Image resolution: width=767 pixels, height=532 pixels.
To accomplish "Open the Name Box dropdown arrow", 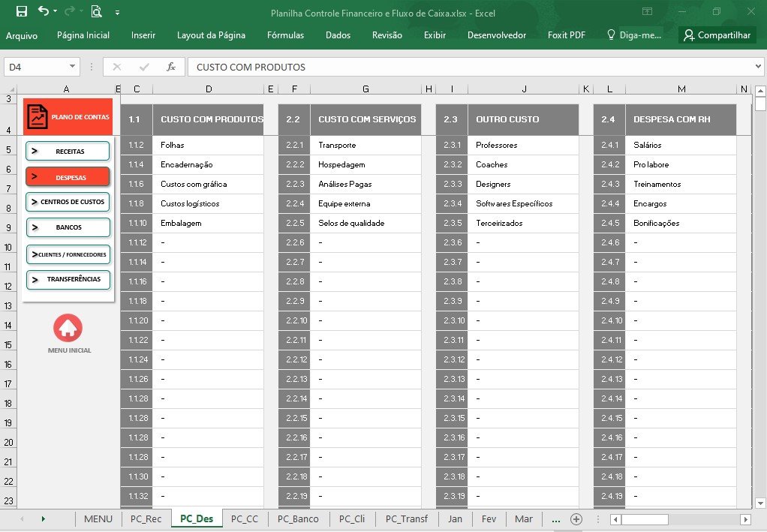I will click(x=72, y=67).
